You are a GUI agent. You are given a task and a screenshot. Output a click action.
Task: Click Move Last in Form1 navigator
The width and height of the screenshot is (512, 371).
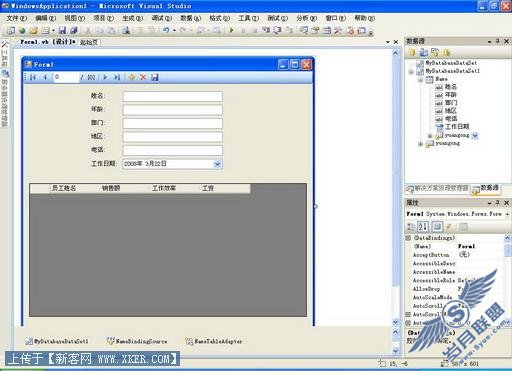tap(117, 77)
